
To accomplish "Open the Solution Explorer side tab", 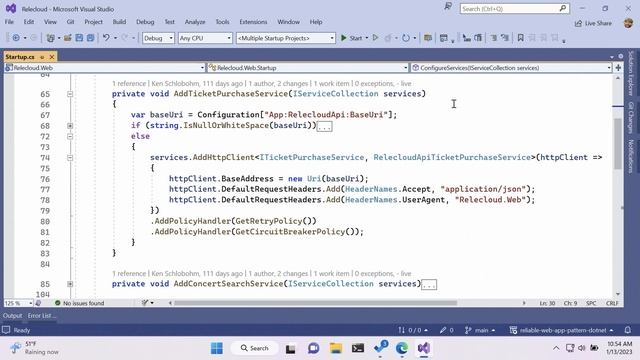I will coord(631,73).
